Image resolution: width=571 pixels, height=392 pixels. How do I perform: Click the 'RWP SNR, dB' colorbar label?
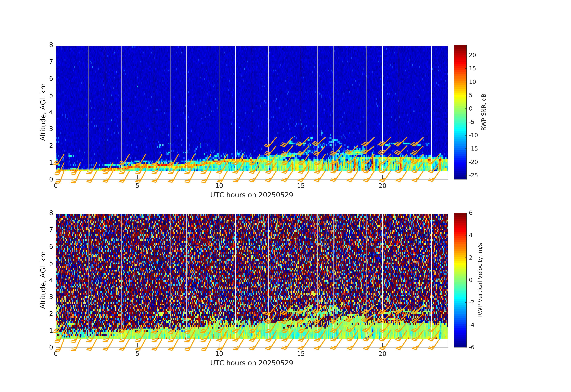pyautogui.click(x=484, y=112)
